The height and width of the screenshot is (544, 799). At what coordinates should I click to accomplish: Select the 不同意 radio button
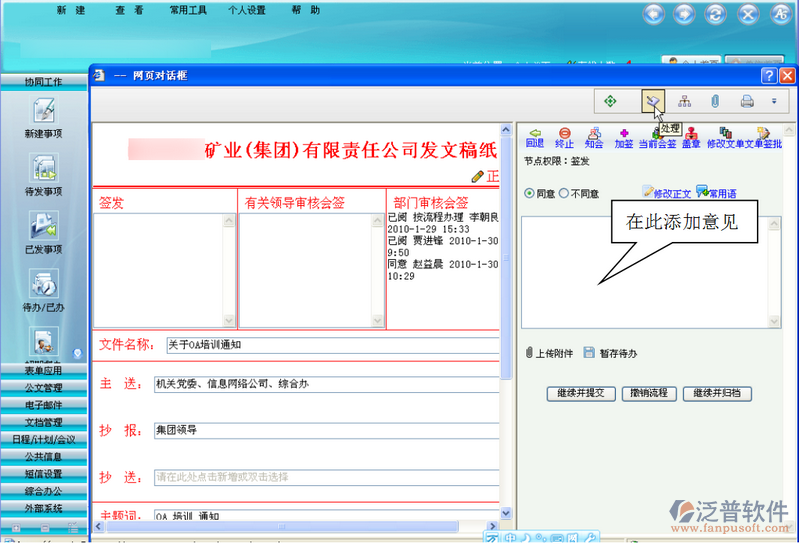pyautogui.click(x=563, y=193)
